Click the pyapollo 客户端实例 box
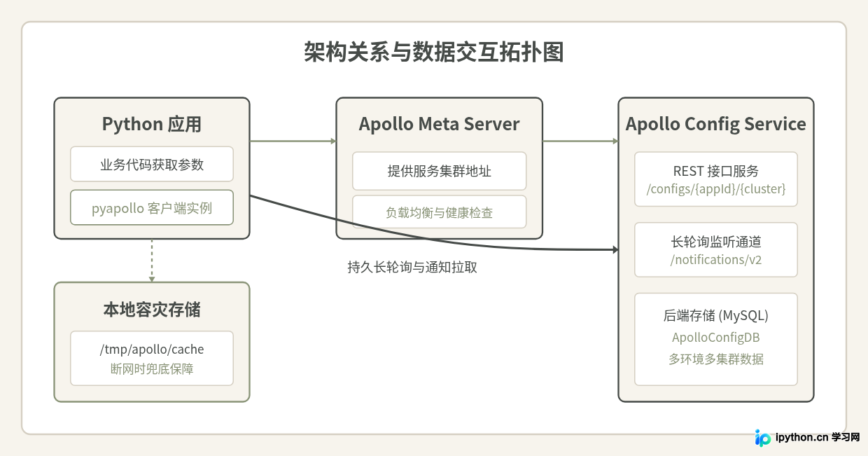 coord(152,207)
